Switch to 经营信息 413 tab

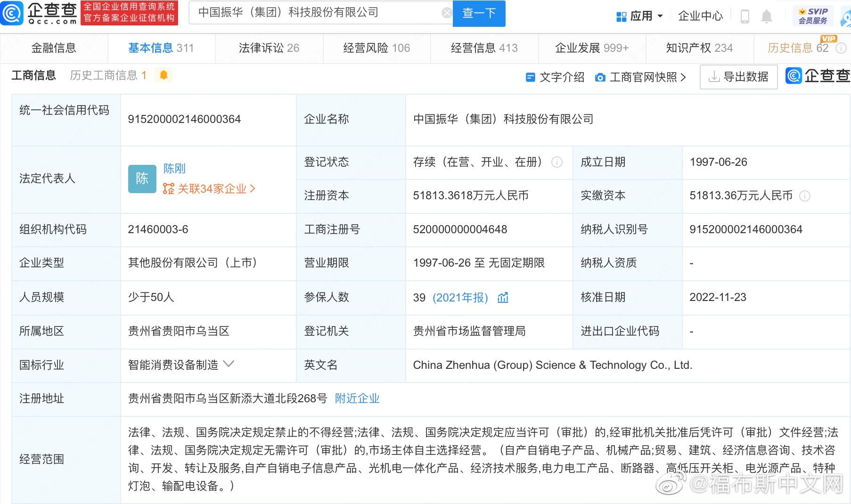point(484,48)
